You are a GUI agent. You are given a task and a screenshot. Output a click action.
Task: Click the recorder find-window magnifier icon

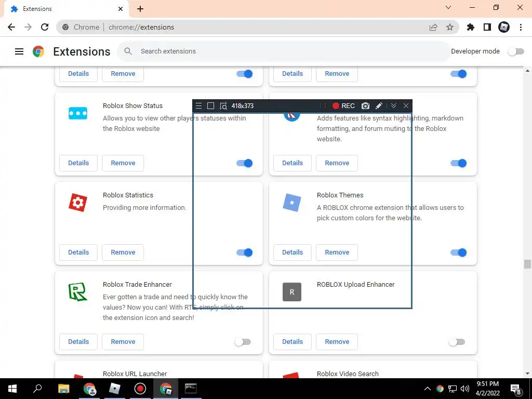(x=223, y=106)
